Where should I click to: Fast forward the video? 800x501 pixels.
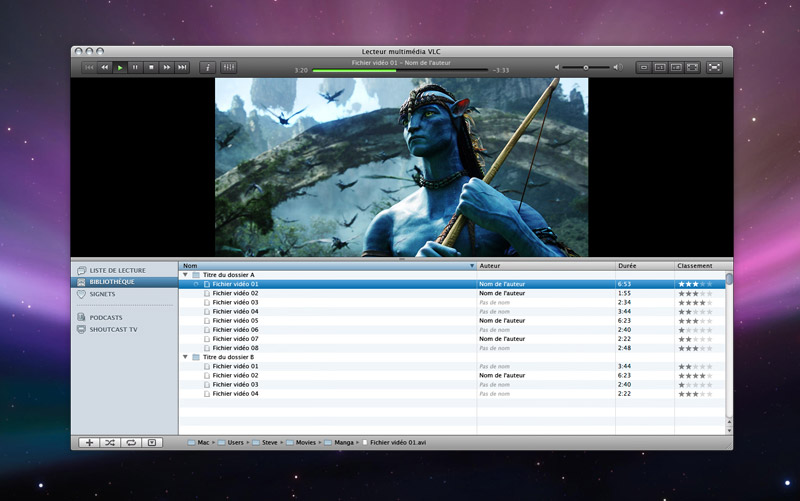[x=166, y=67]
